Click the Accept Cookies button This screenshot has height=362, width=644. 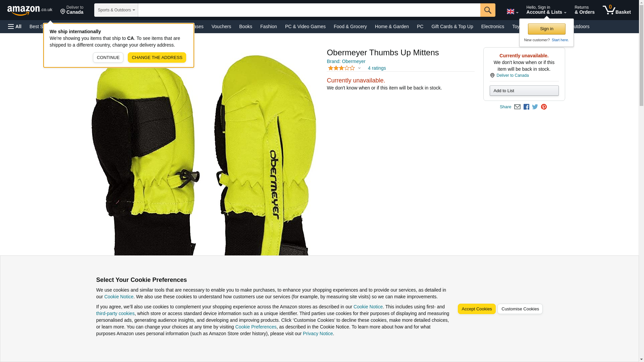477,309
